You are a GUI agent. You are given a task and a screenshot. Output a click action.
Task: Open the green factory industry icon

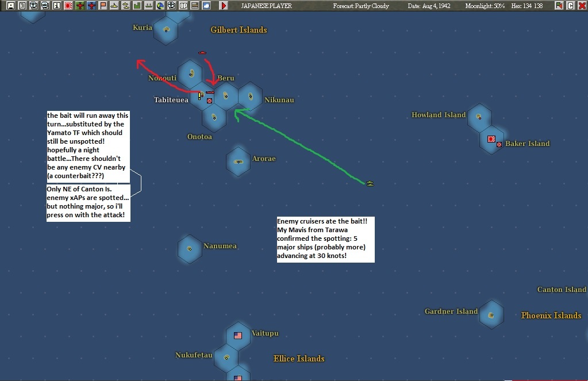pos(137,6)
